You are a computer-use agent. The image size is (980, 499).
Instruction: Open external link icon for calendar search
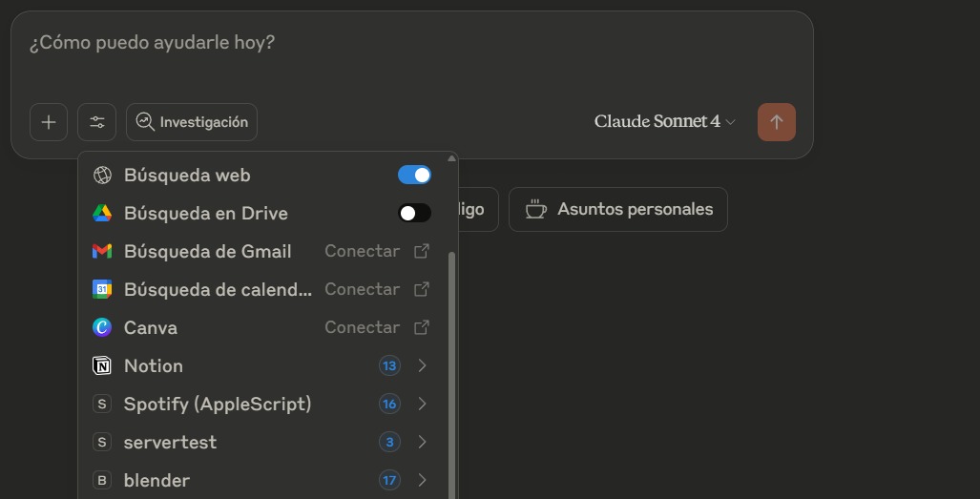(422, 289)
